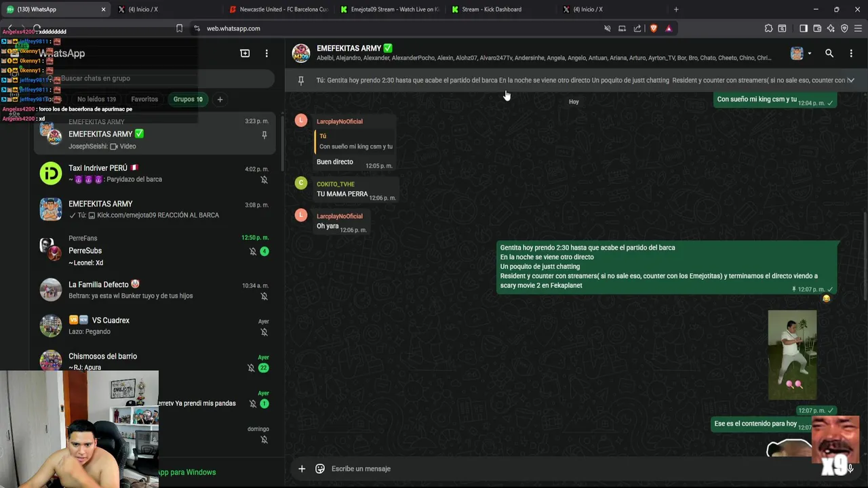Open the browser hamburger main menu

pos(858,28)
